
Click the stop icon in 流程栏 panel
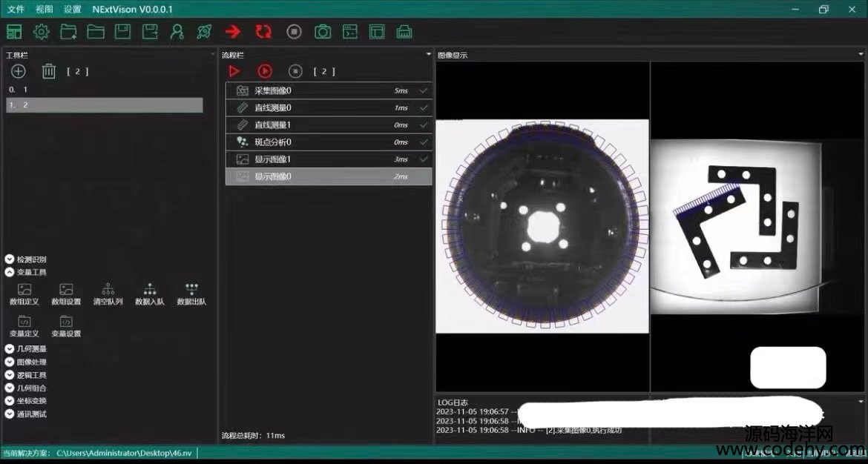pos(295,71)
